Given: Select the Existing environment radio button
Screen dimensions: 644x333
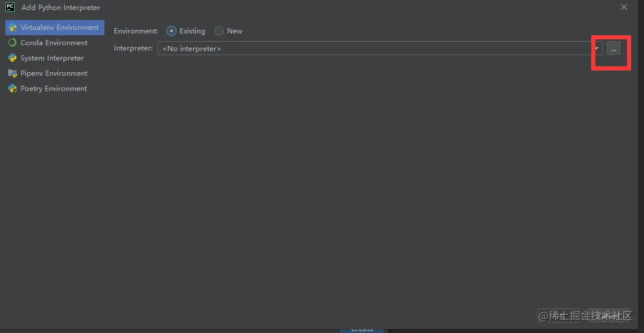Looking at the screenshot, I should [x=171, y=31].
